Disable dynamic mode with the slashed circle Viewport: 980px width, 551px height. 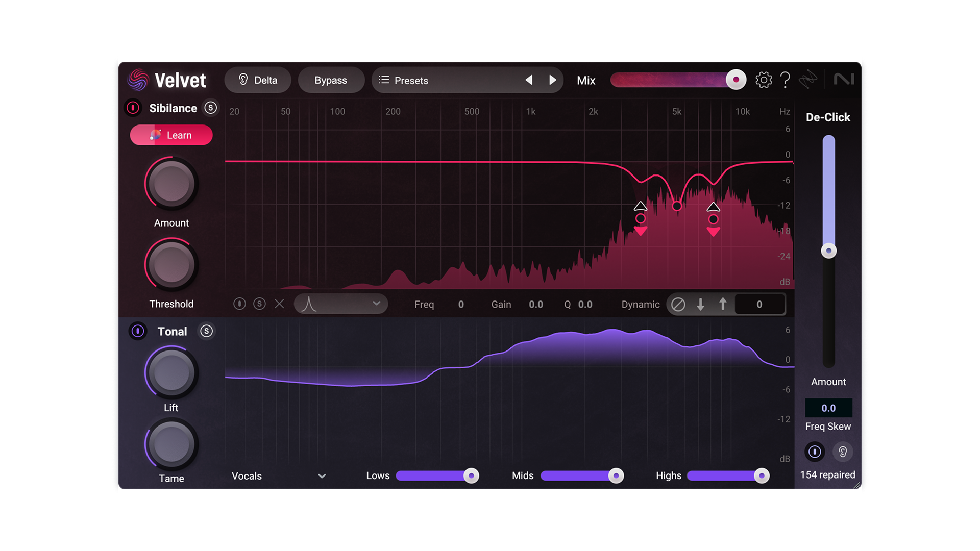[x=678, y=305]
